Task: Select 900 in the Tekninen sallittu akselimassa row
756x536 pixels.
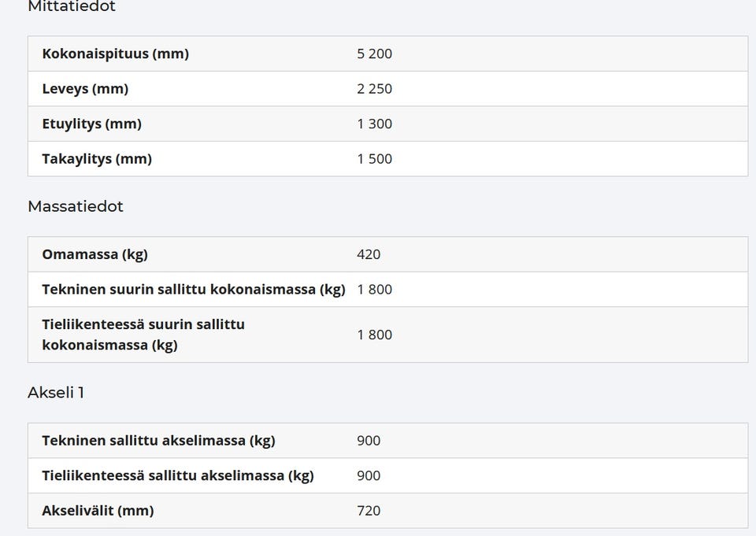Action: (x=369, y=441)
